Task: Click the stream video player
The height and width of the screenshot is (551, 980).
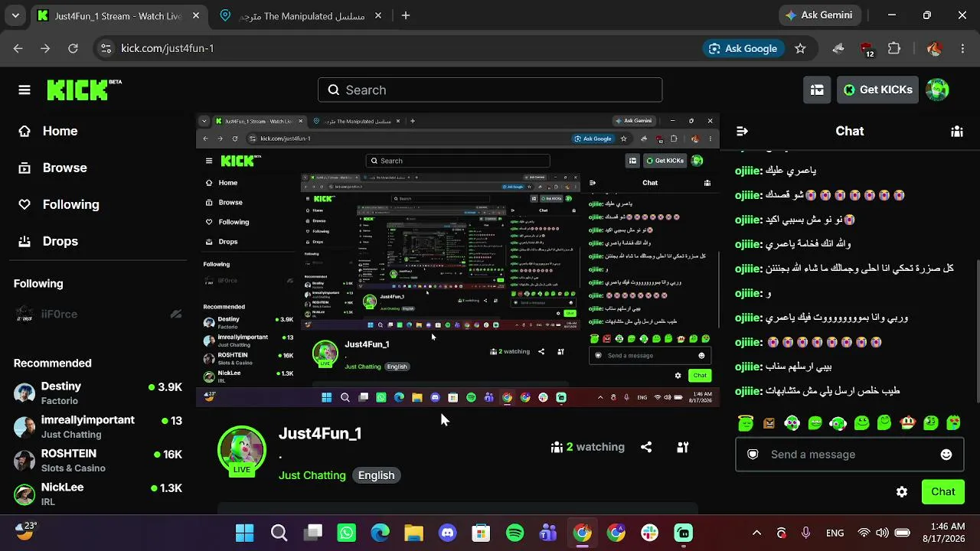Action: click(458, 260)
